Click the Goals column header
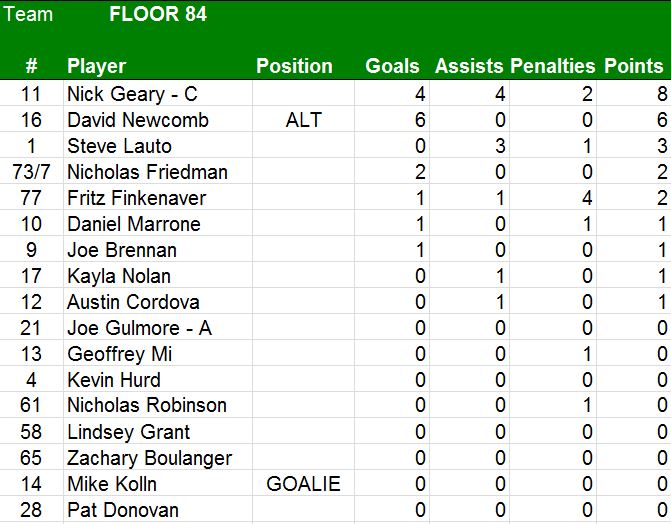Image resolution: width=671 pixels, height=524 pixels. (392, 66)
